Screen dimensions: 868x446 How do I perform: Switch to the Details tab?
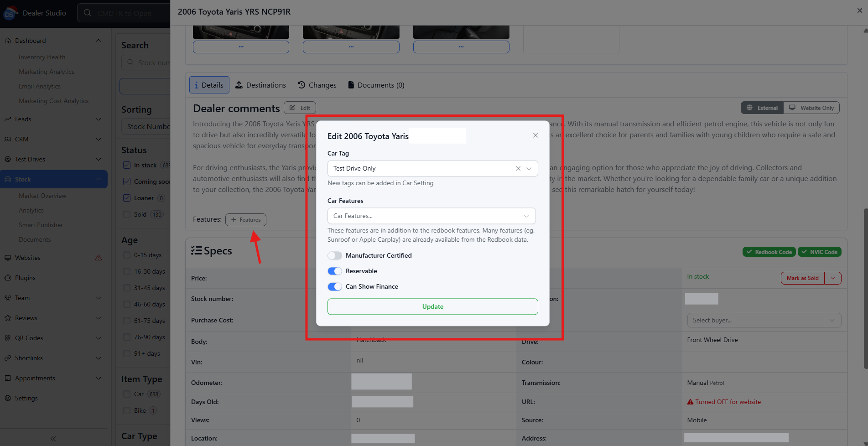coord(209,85)
